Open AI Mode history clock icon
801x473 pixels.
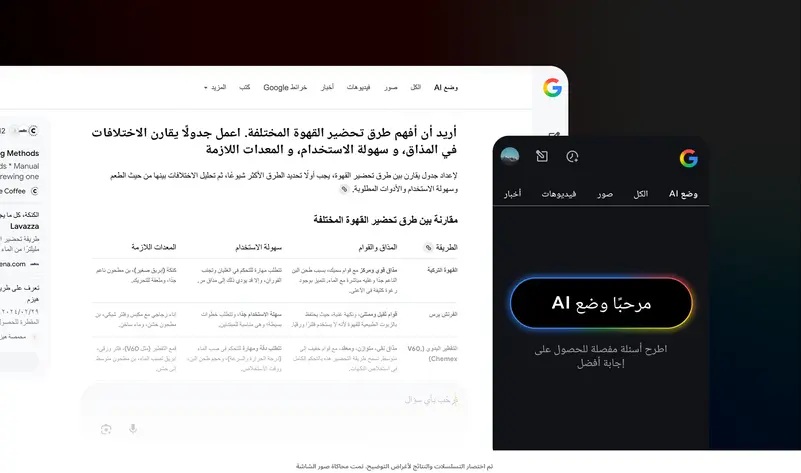572,157
